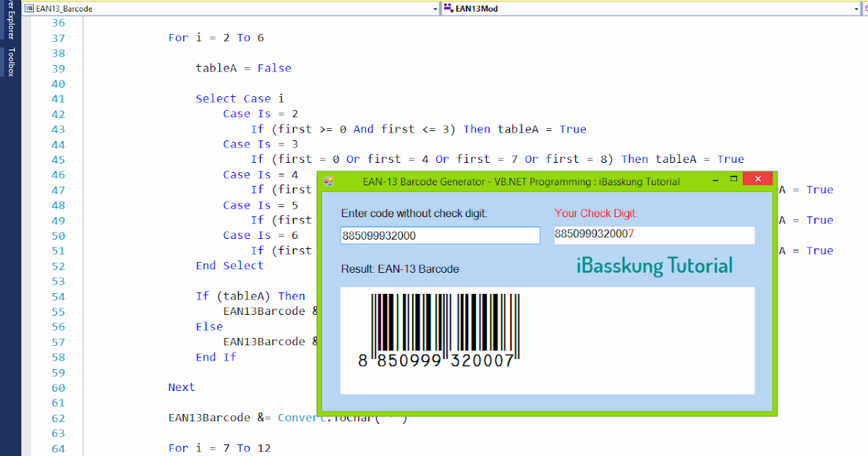The height and width of the screenshot is (456, 868).
Task: Click line number 37 in the editor margin
Action: (58, 37)
